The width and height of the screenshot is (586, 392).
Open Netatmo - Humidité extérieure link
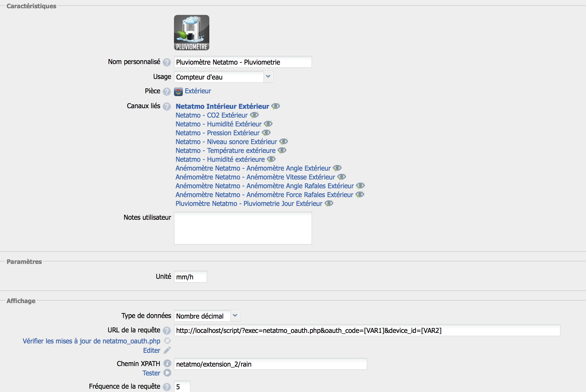pyautogui.click(x=220, y=159)
